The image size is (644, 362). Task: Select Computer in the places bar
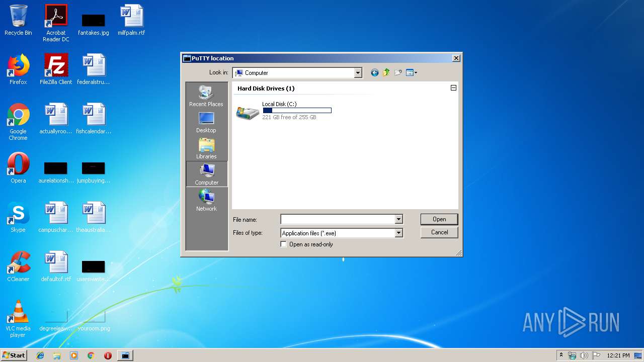(206, 174)
